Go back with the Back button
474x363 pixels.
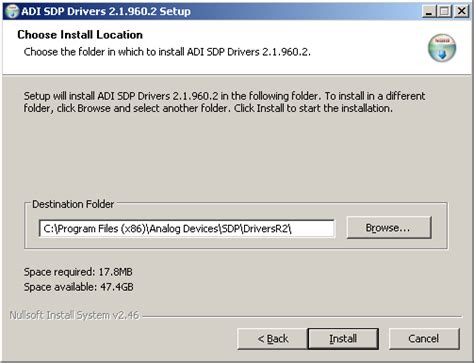[272, 339]
